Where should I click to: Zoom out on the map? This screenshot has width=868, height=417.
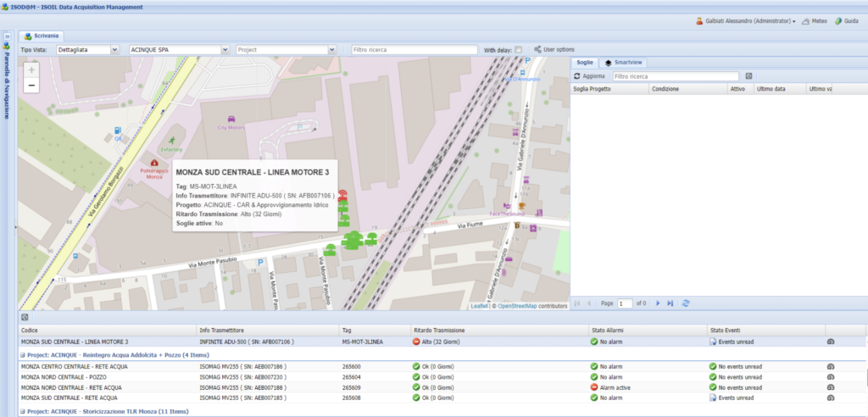[31, 86]
